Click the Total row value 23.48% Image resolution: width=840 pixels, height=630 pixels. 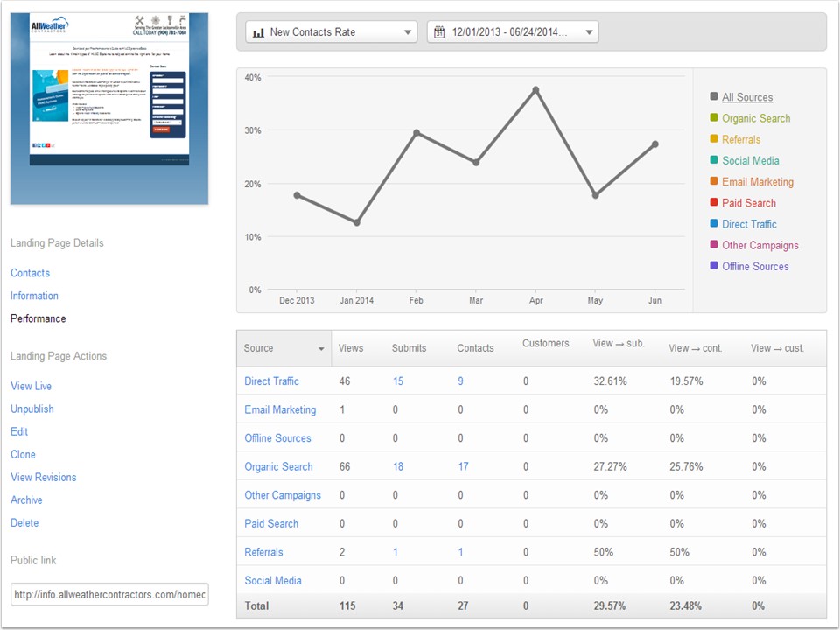(x=685, y=605)
